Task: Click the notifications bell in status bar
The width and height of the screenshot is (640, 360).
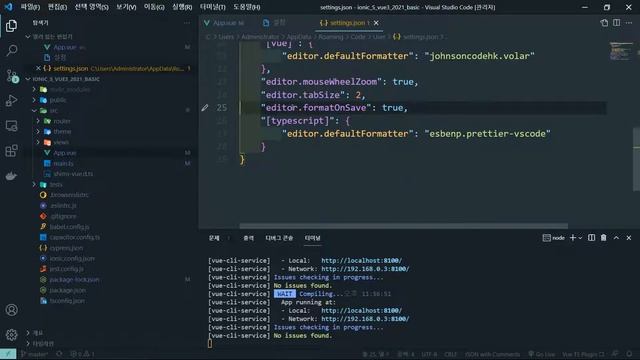Action: point(629,354)
